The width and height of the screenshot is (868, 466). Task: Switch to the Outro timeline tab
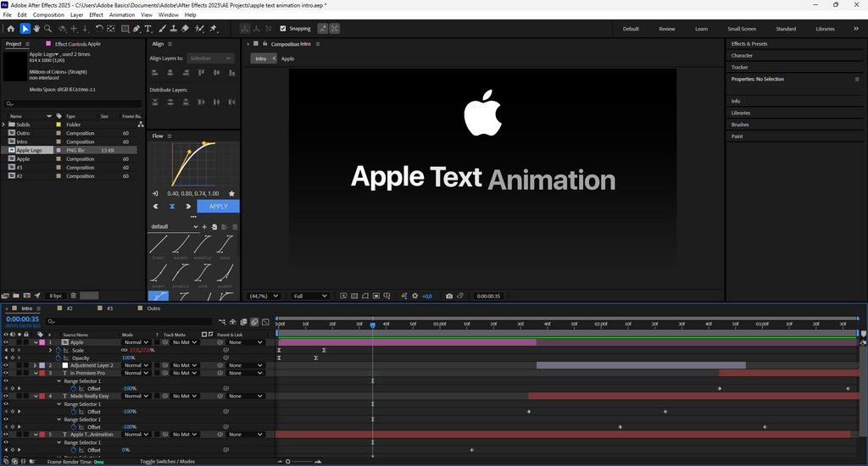pyautogui.click(x=153, y=308)
